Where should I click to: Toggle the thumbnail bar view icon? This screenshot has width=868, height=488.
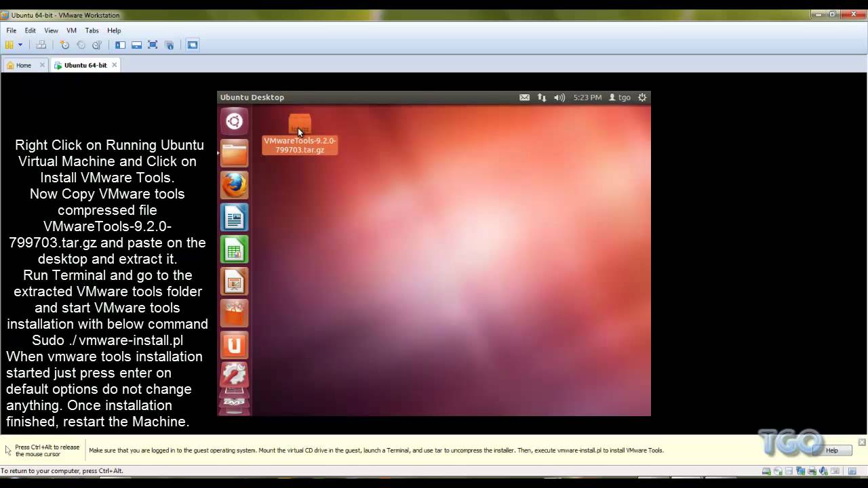point(136,45)
